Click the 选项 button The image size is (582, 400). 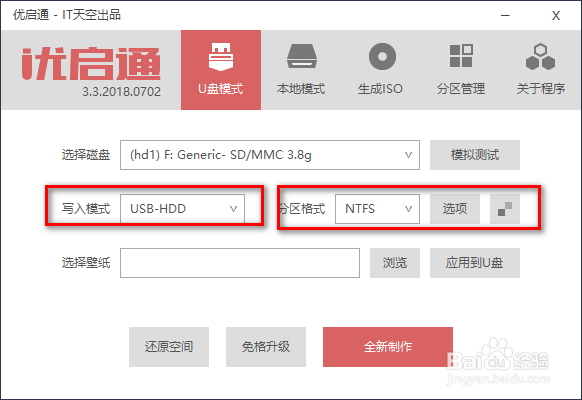(455, 209)
